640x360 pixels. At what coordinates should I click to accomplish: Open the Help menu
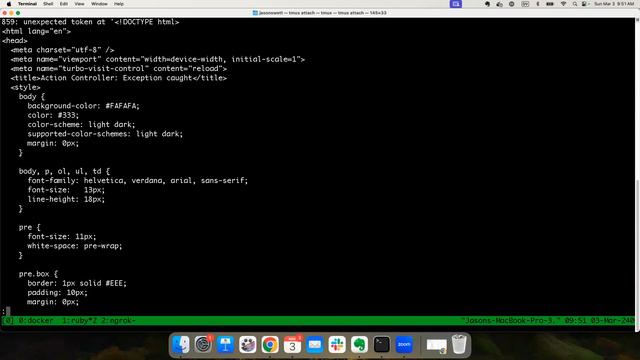tap(119, 4)
